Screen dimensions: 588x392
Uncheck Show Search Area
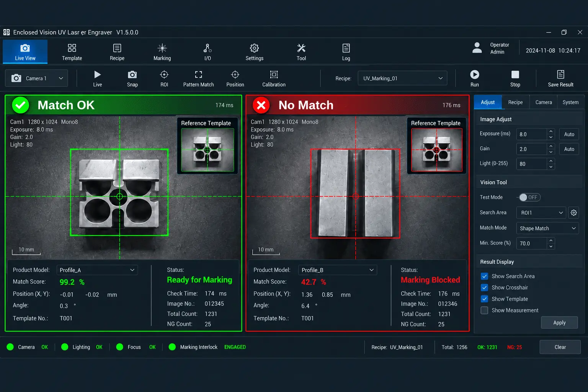pos(484,276)
